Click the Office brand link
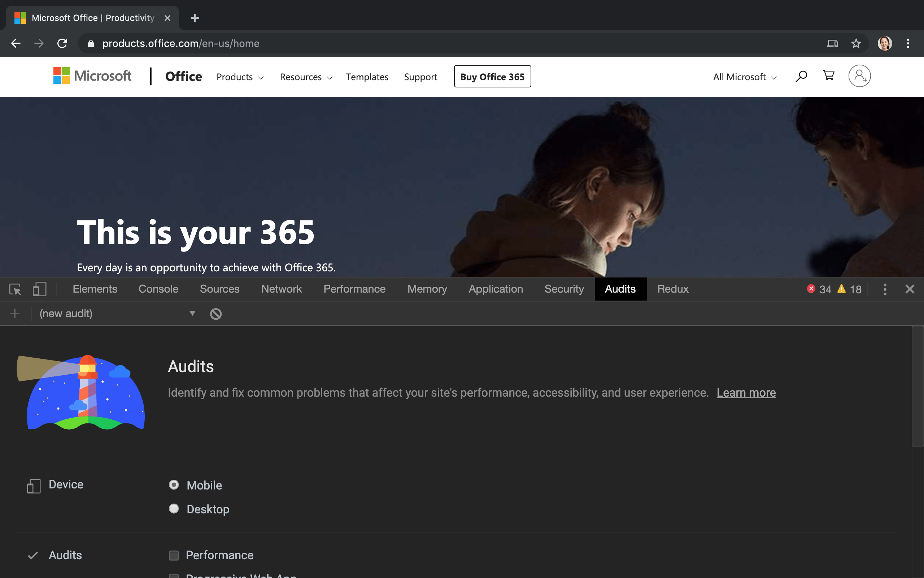This screenshot has height=578, width=924. point(183,77)
